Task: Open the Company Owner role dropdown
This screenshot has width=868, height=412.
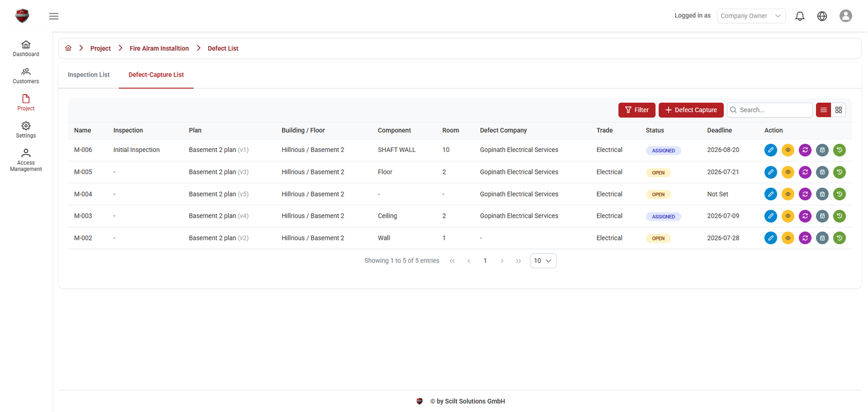Action: click(x=751, y=16)
